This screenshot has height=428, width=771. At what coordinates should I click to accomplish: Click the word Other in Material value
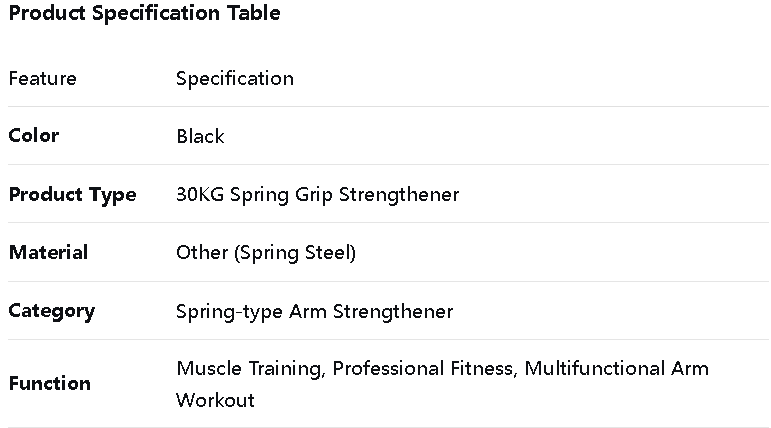click(201, 252)
